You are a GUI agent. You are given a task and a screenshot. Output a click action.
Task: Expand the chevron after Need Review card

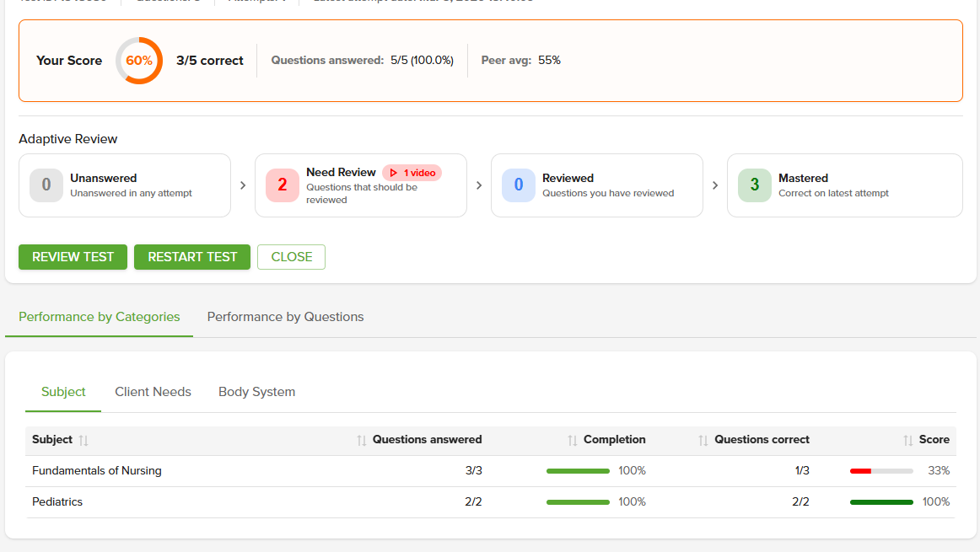coord(478,185)
